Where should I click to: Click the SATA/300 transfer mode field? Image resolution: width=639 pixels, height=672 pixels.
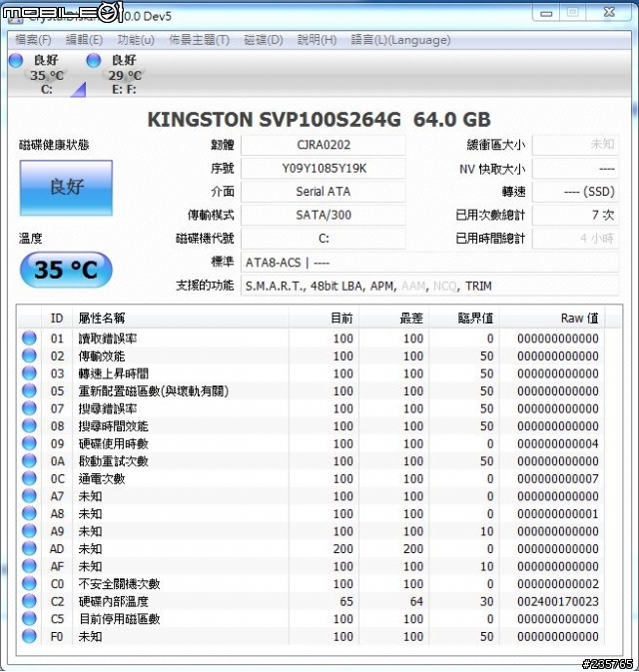pyautogui.click(x=323, y=215)
